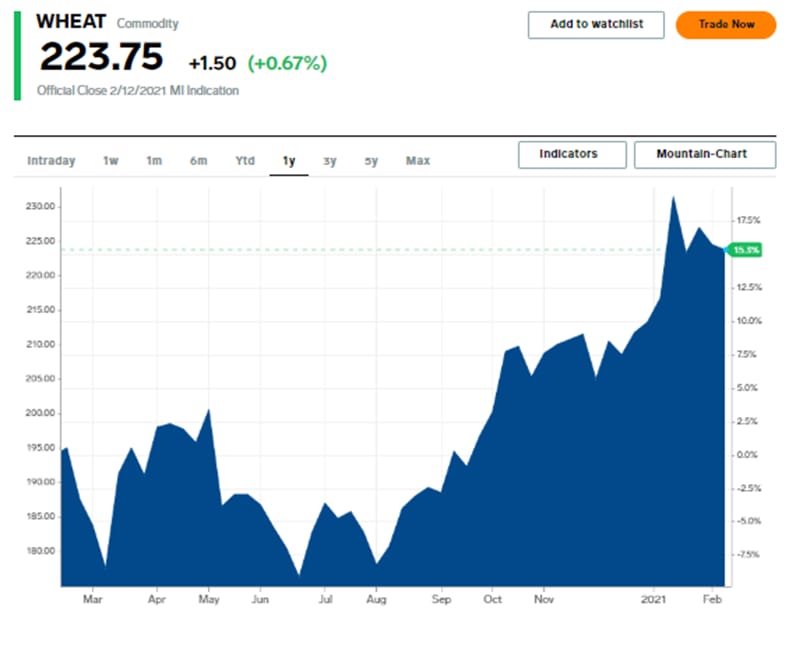Select the 1m chart range
803x652 pixels.
[x=154, y=161]
